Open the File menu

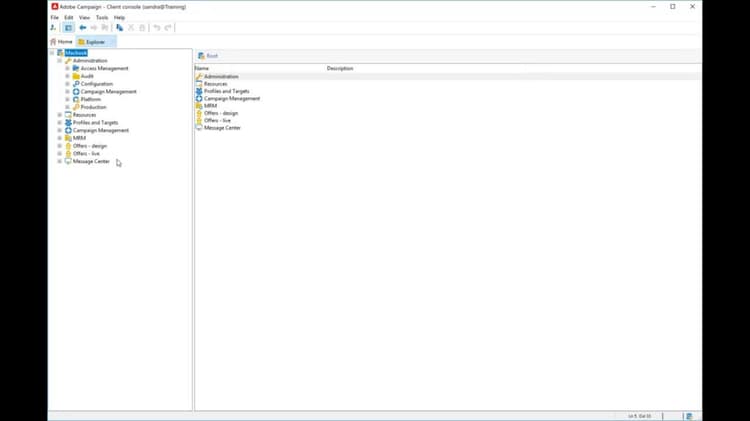tap(55, 17)
